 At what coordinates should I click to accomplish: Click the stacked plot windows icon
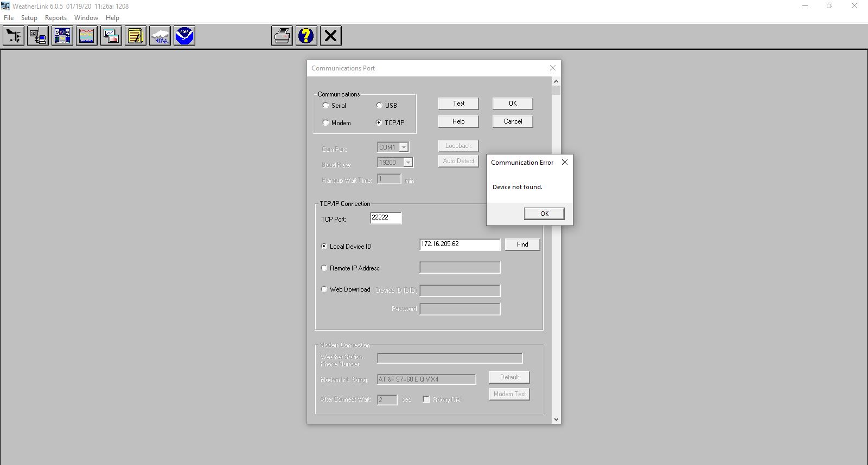tap(111, 36)
